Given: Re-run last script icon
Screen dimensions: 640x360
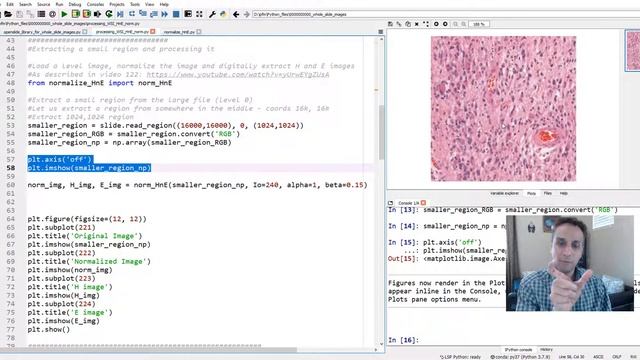Looking at the screenshot, I should pyautogui.click(x=109, y=14).
